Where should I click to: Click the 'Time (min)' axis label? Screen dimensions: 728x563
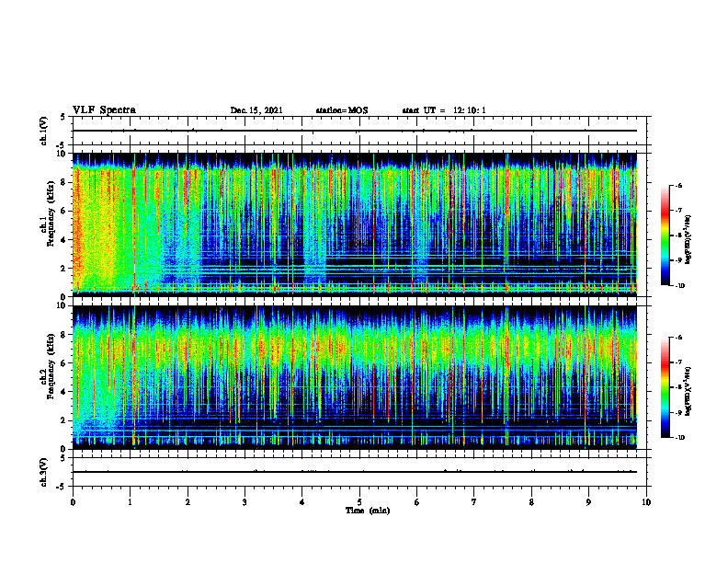pos(368,511)
